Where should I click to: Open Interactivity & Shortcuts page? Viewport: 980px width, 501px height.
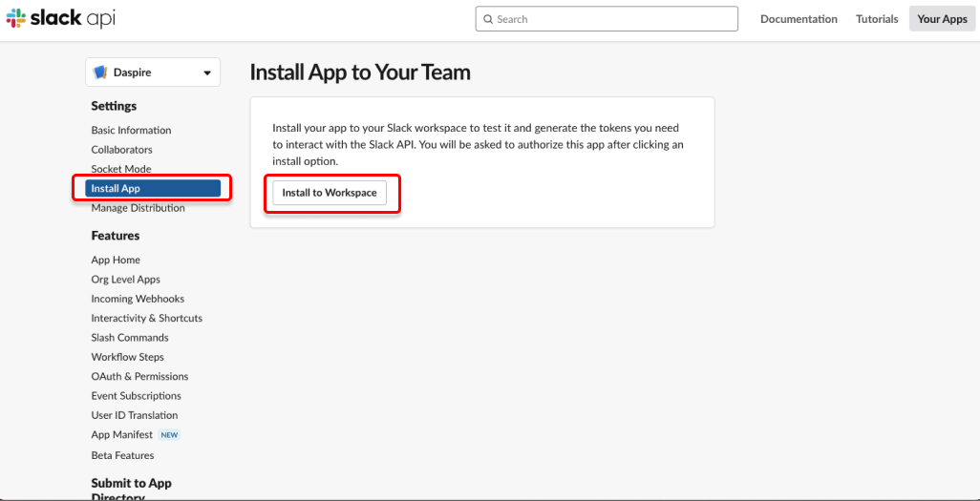click(147, 318)
